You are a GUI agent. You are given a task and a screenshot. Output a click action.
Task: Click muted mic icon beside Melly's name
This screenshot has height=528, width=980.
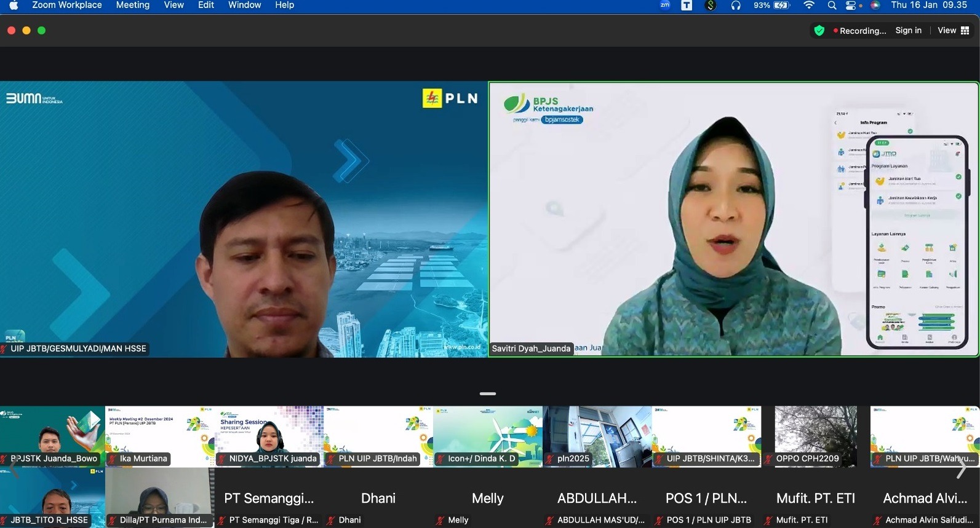click(440, 520)
